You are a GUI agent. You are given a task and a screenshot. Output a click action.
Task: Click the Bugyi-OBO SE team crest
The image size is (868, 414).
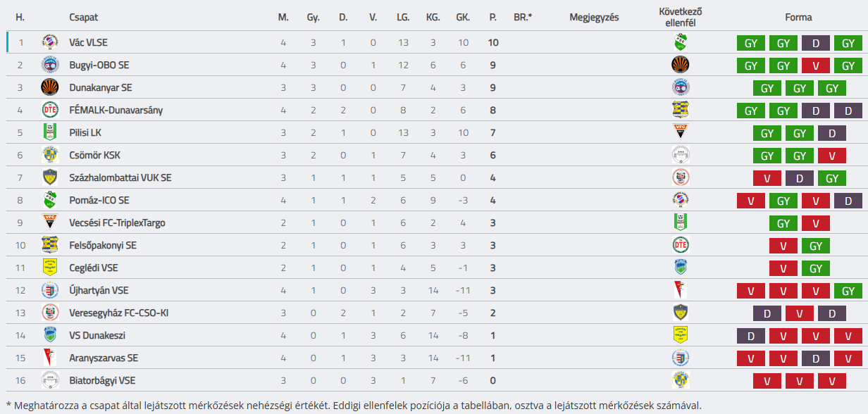click(x=49, y=65)
